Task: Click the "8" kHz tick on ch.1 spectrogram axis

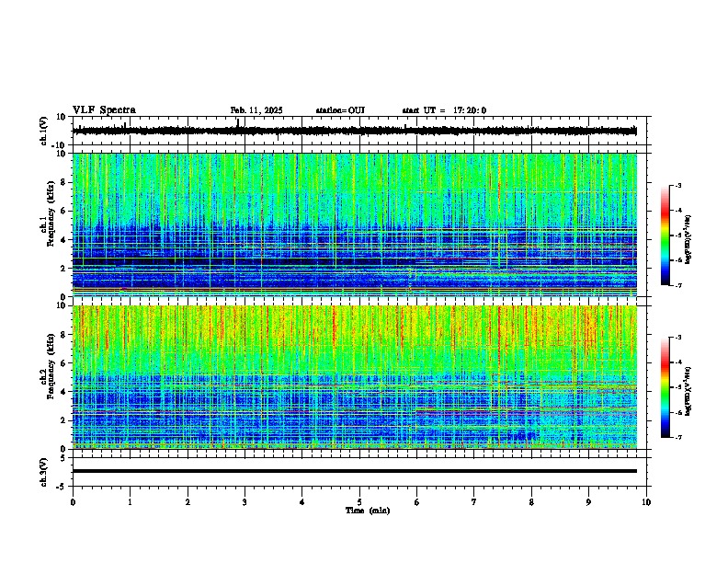Action: 64,182
